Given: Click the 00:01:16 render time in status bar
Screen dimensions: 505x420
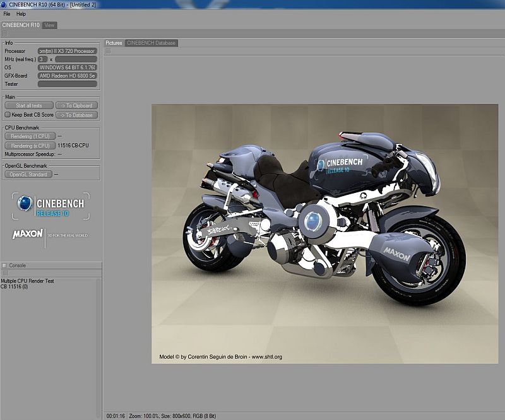Looking at the screenshot, I should click(x=116, y=416).
